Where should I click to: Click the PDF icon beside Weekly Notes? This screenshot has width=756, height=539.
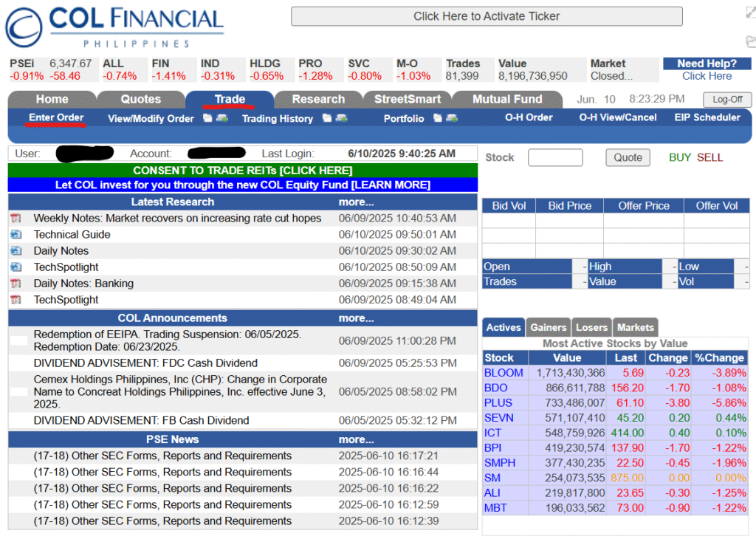(16, 219)
